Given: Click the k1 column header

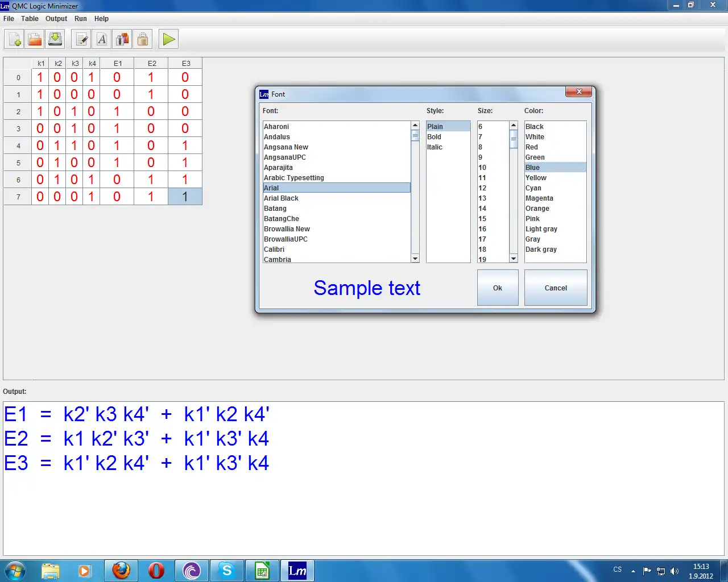Looking at the screenshot, I should tap(40, 64).
